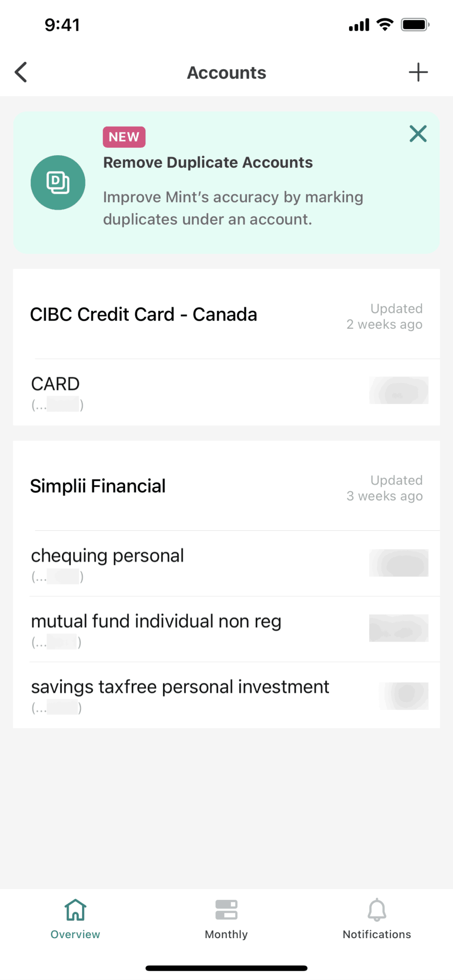Select Simplii Financial institution header

pos(98,486)
